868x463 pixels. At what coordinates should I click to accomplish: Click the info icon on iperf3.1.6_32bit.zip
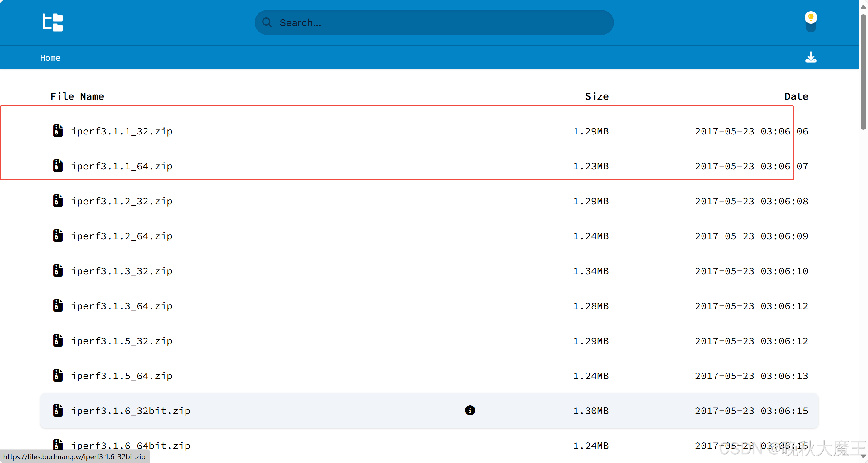pyautogui.click(x=470, y=410)
